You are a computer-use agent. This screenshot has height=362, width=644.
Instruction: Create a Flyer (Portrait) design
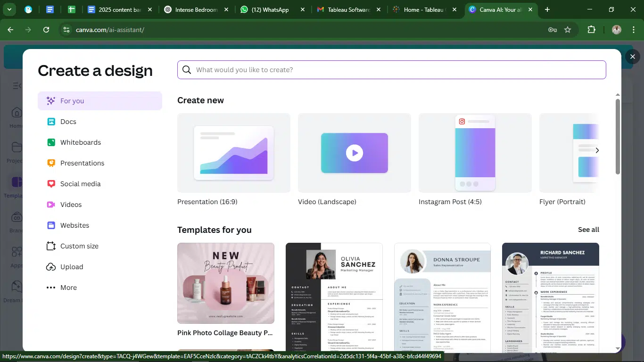pyautogui.click(x=569, y=153)
